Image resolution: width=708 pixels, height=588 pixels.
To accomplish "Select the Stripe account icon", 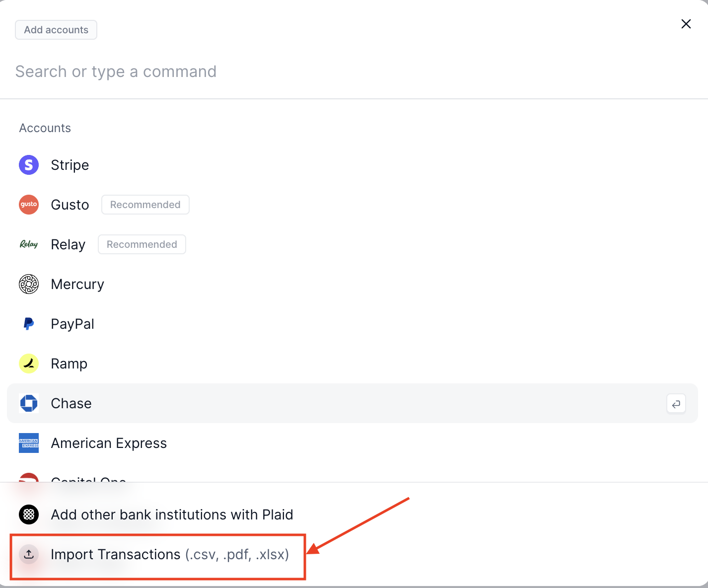I will tap(28, 165).
